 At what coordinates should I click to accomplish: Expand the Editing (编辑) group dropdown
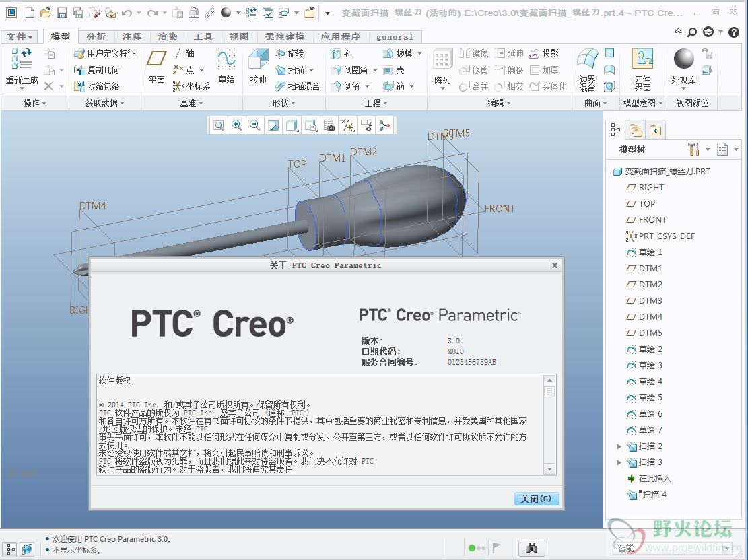click(x=500, y=103)
